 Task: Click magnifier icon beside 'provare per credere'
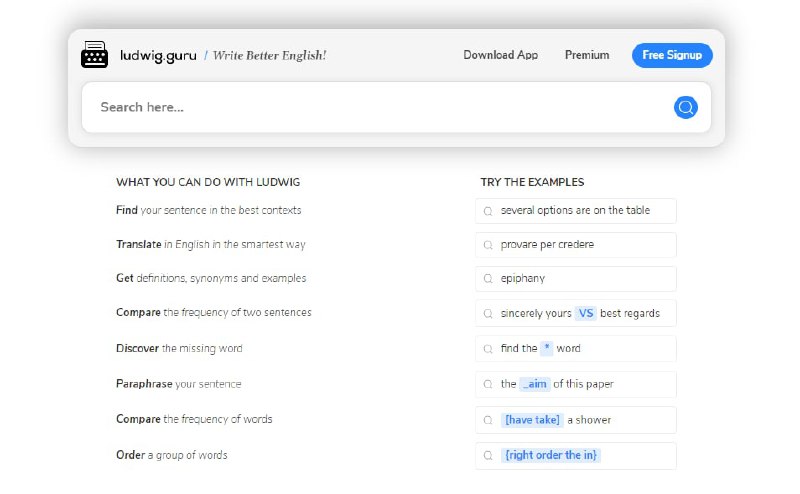pos(488,245)
